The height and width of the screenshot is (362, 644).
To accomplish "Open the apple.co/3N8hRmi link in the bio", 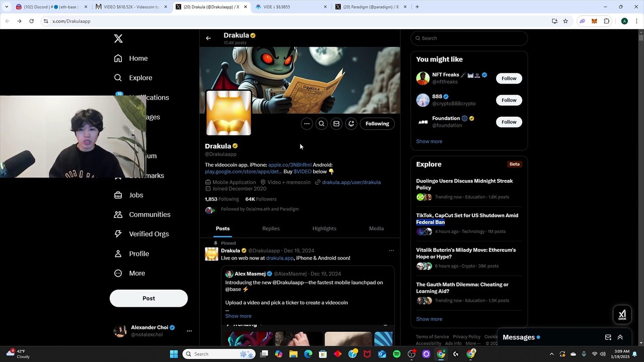I will [x=290, y=165].
